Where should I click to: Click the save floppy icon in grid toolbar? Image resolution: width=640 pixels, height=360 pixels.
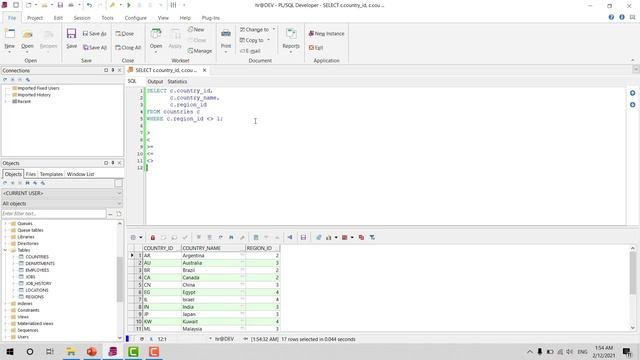(x=303, y=237)
